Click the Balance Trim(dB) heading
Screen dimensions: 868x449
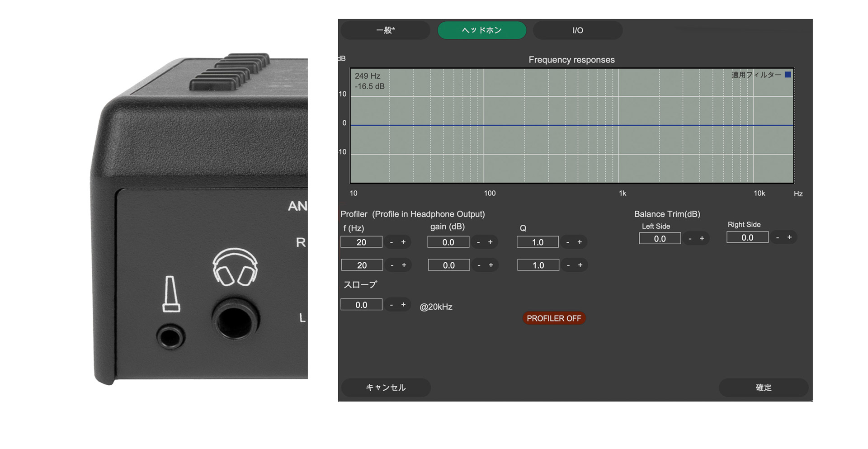tap(667, 214)
